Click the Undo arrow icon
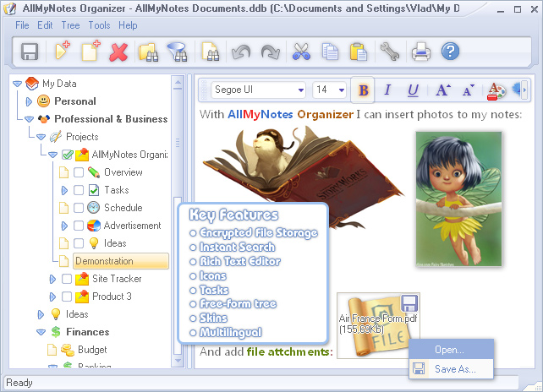Viewport: 543px width, 392px height. [241, 52]
